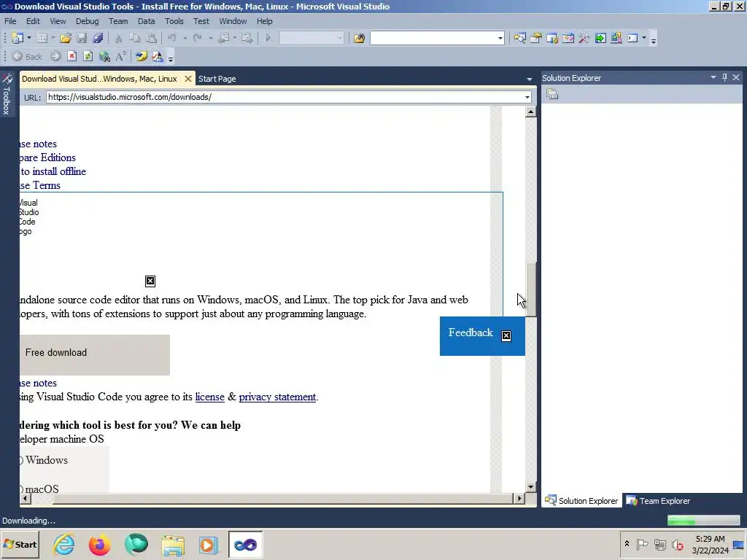
Task: Click the Properties Window toolbar icon
Action: pos(536,38)
